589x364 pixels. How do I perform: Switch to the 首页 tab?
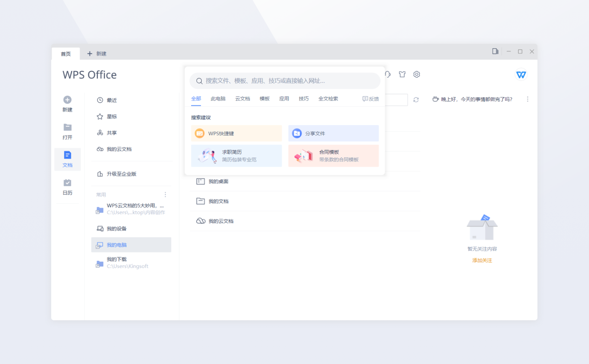tap(66, 54)
